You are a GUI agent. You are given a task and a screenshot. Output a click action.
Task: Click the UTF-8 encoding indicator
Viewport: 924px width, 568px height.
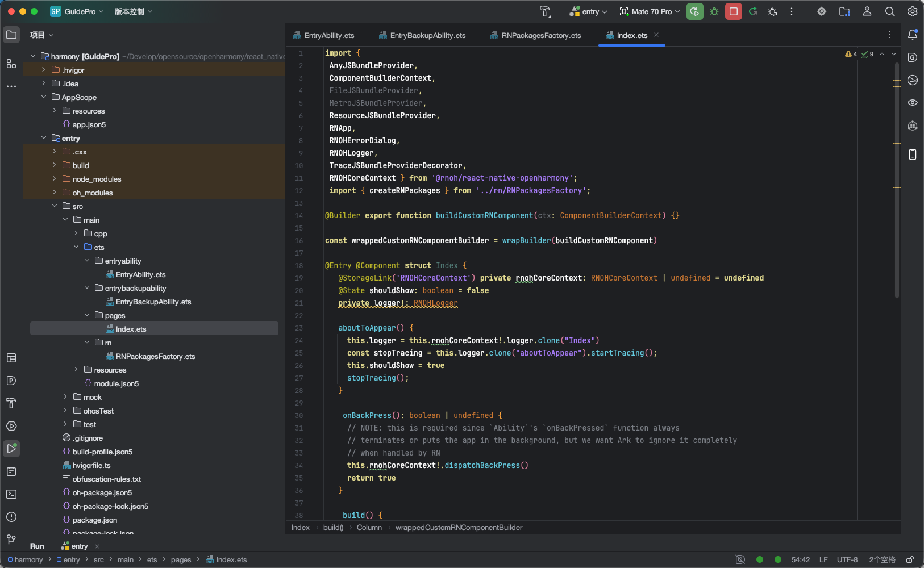click(847, 559)
